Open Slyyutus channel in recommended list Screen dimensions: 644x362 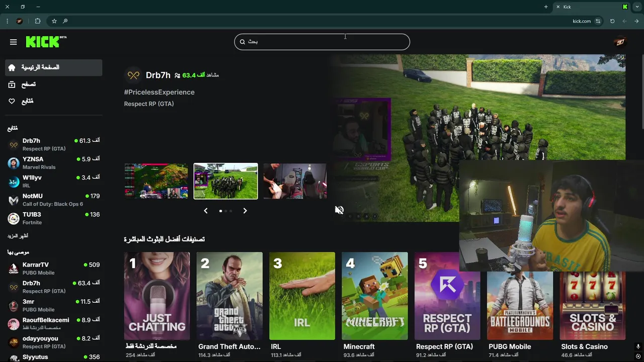tap(53, 357)
